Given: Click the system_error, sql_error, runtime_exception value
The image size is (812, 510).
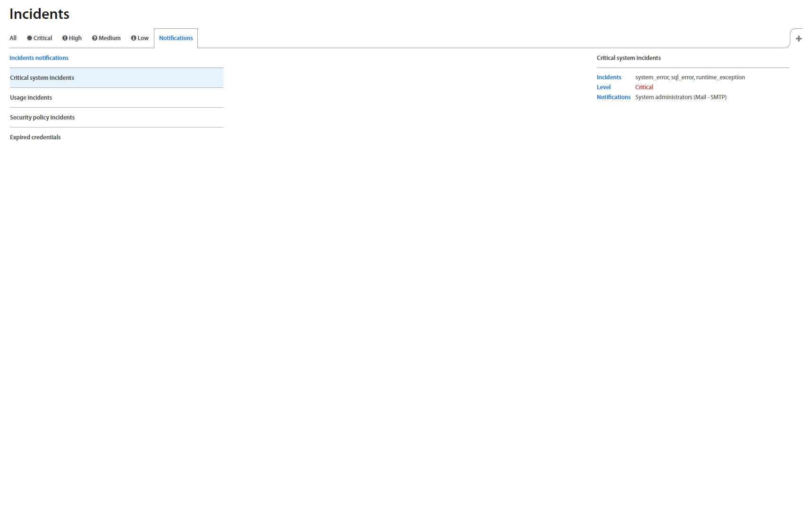Looking at the screenshot, I should coord(690,77).
